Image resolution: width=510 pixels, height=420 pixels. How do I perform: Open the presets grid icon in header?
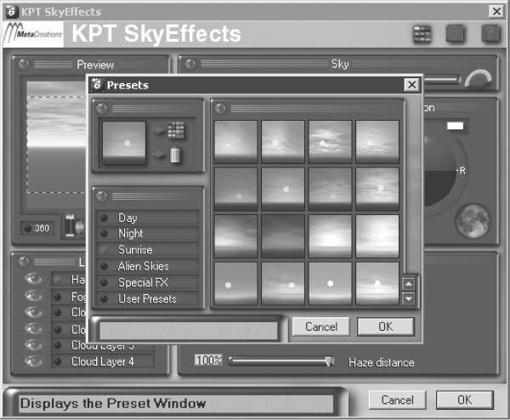[x=422, y=34]
